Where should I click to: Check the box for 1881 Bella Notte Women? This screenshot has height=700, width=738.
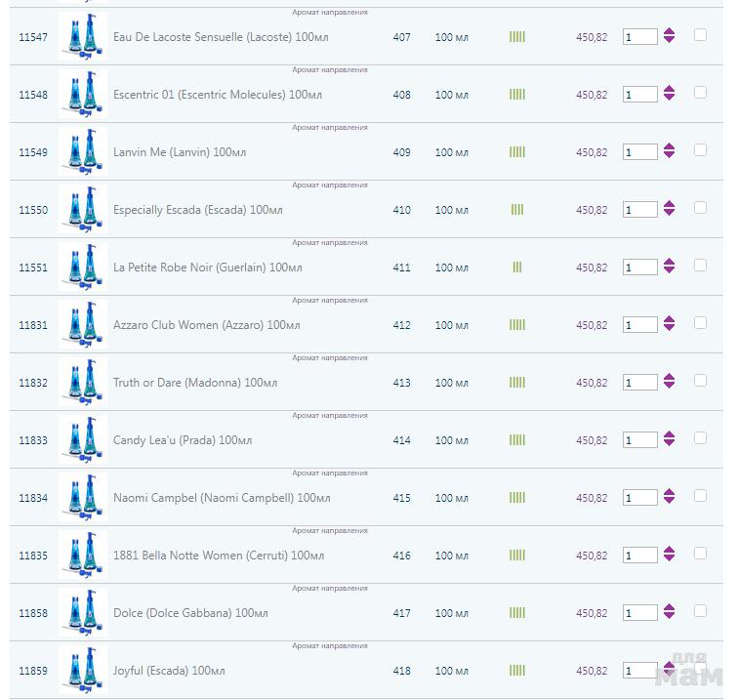pyautogui.click(x=700, y=554)
